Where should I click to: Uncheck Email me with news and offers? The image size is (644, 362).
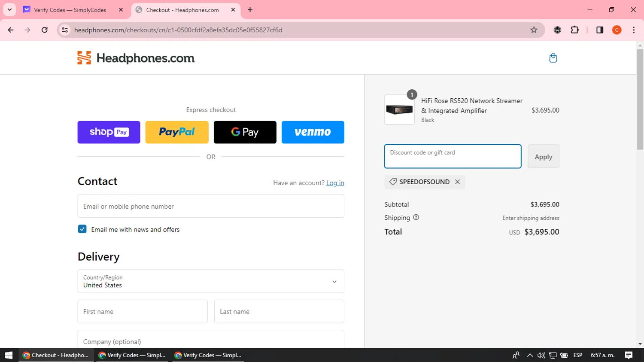click(x=82, y=229)
